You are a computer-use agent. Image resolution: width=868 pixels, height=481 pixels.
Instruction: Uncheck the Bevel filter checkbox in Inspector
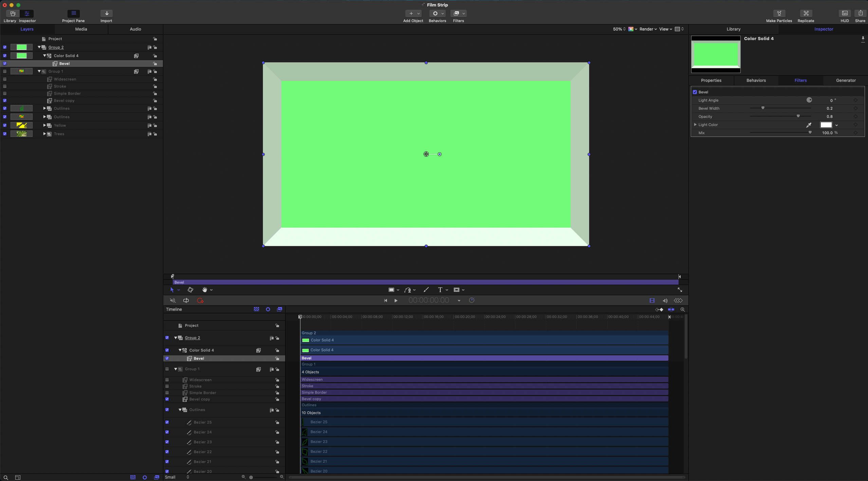pos(695,92)
